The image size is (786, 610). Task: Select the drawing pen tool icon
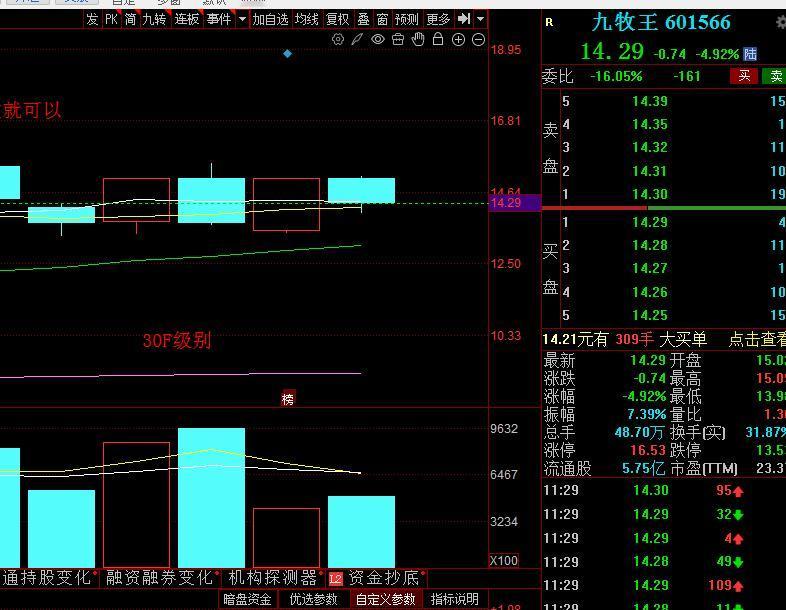coord(357,40)
